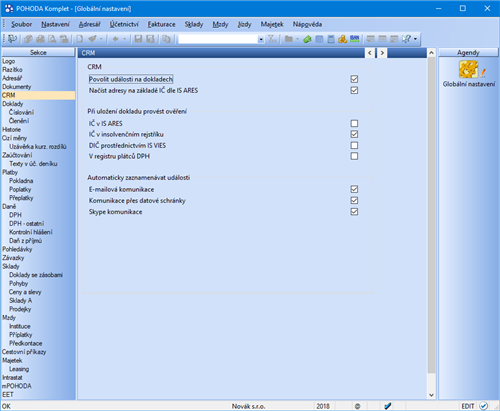Toggle Komunikace přes datové schránky checkbox
The width and height of the screenshot is (500, 411).
coord(354,200)
